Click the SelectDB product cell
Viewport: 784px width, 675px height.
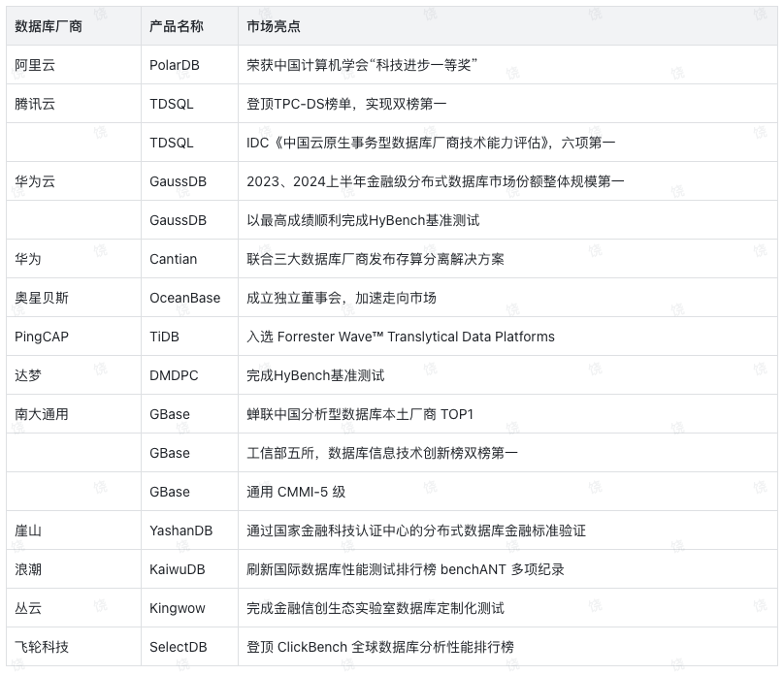(x=189, y=647)
